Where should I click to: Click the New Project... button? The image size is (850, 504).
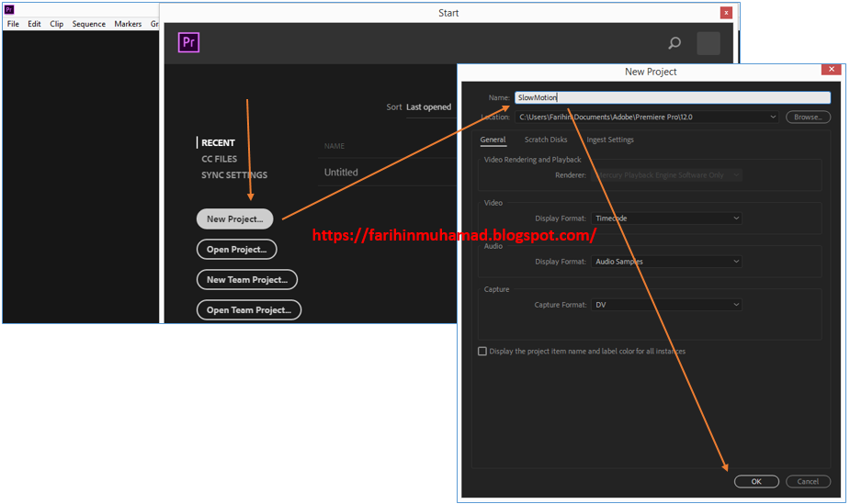coord(234,218)
